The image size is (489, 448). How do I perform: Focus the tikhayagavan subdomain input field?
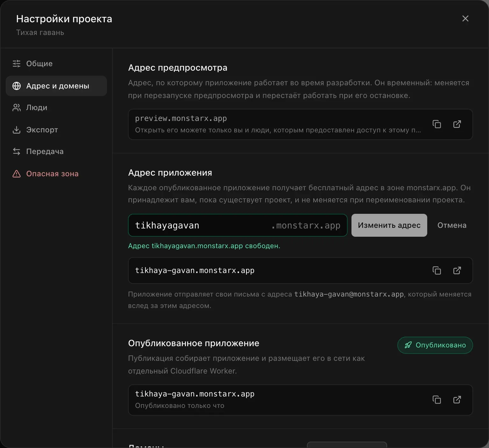237,225
